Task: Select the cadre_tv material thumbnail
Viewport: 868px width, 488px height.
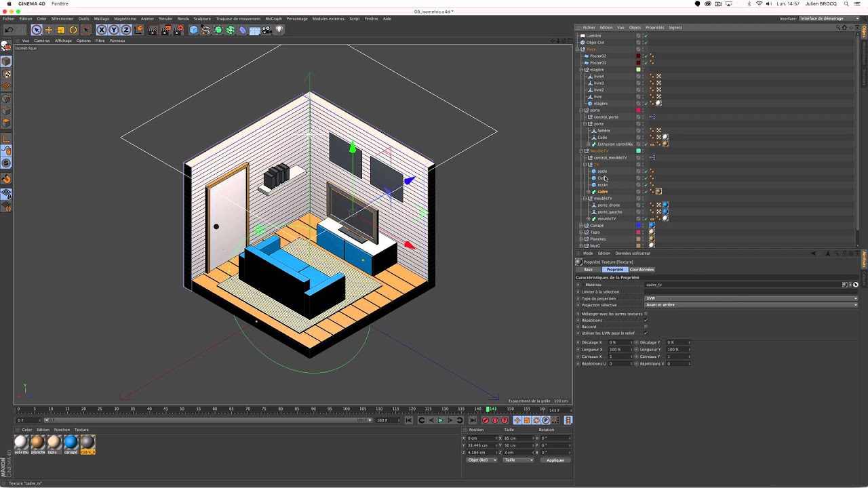Action: 87,444
